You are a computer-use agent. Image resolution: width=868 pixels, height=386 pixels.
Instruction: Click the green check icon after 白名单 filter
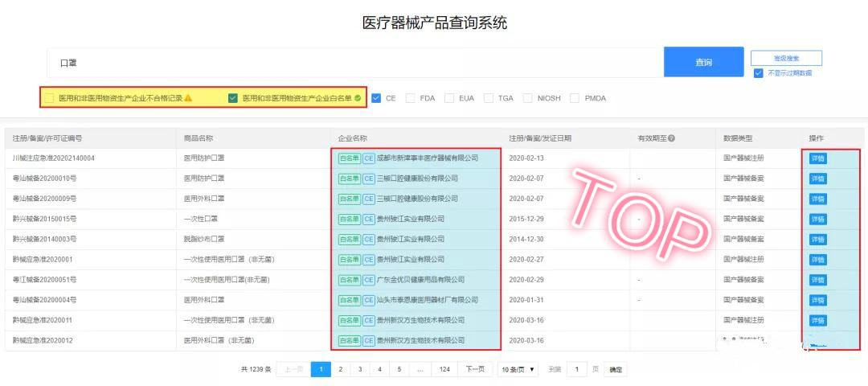358,98
